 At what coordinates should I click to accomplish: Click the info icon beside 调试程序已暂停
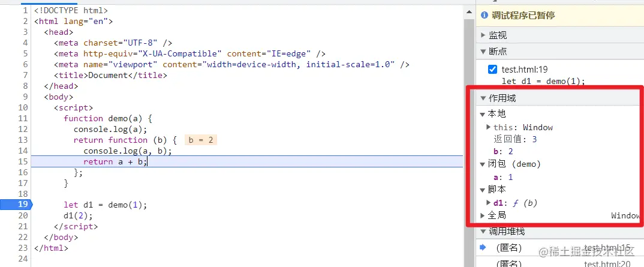[484, 16]
